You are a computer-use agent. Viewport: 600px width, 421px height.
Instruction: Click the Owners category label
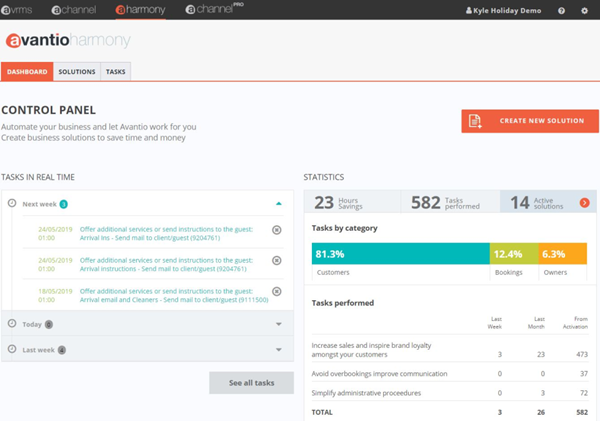(x=555, y=273)
